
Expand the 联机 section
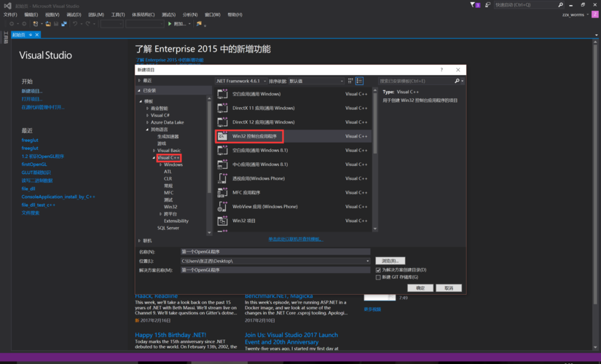[x=140, y=241]
